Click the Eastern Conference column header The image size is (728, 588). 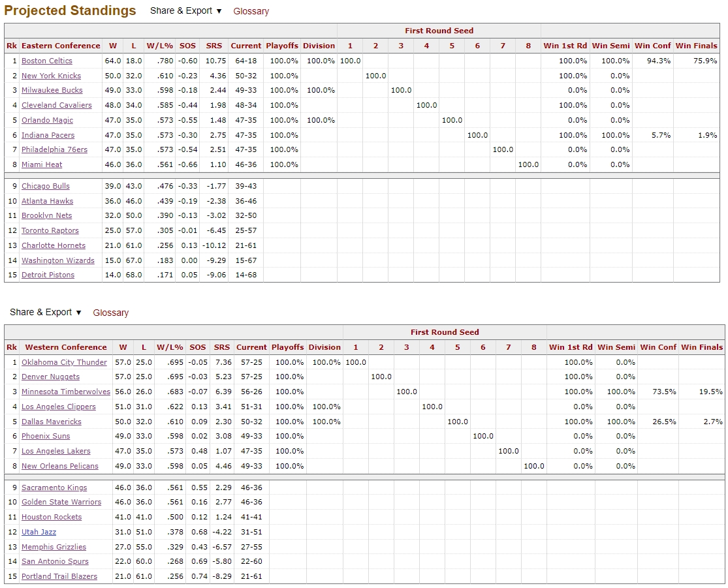pyautogui.click(x=61, y=46)
